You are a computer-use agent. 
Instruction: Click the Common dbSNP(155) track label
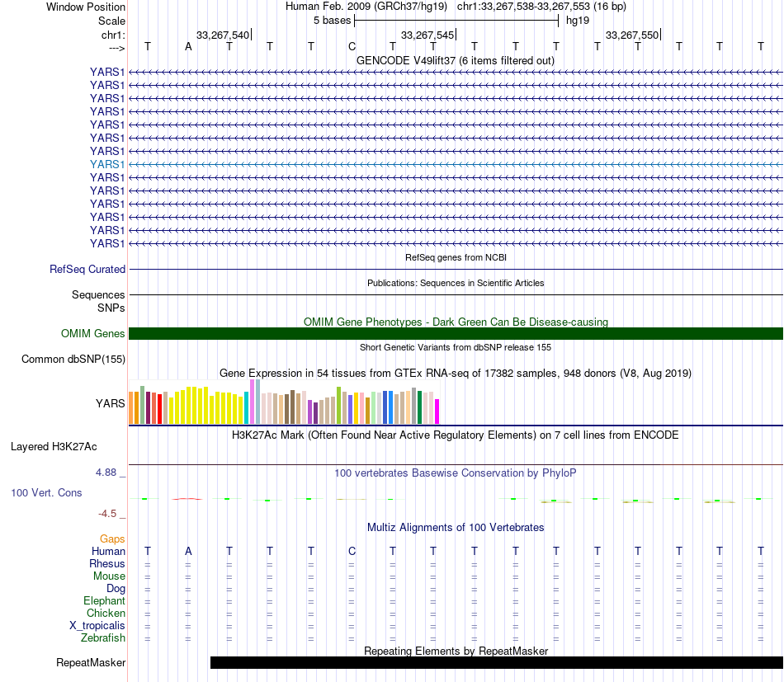pos(73,360)
